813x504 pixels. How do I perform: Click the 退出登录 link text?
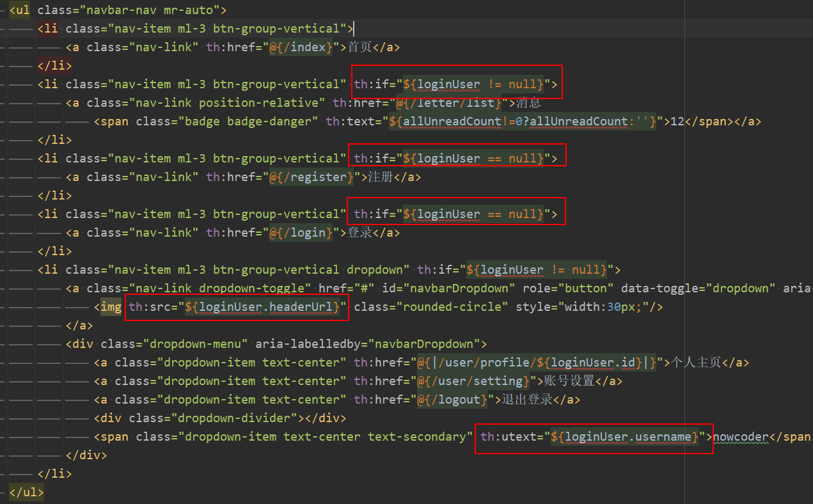[528, 399]
